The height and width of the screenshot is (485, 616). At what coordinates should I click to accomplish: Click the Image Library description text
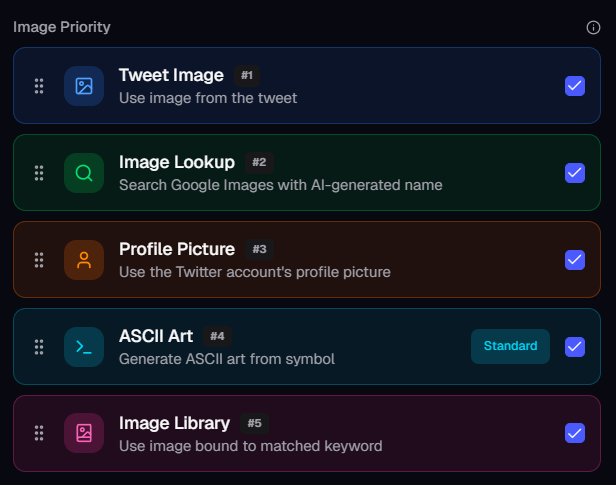[250, 445]
